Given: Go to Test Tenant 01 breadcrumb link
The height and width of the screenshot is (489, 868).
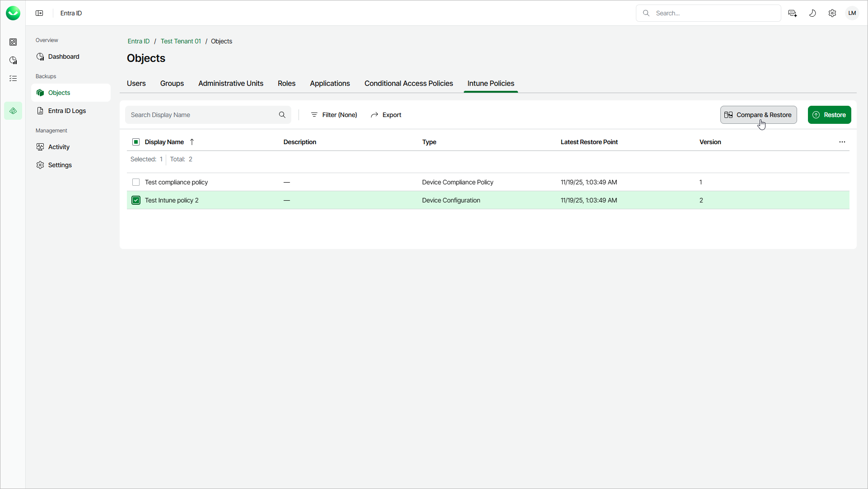Looking at the screenshot, I should point(181,41).
